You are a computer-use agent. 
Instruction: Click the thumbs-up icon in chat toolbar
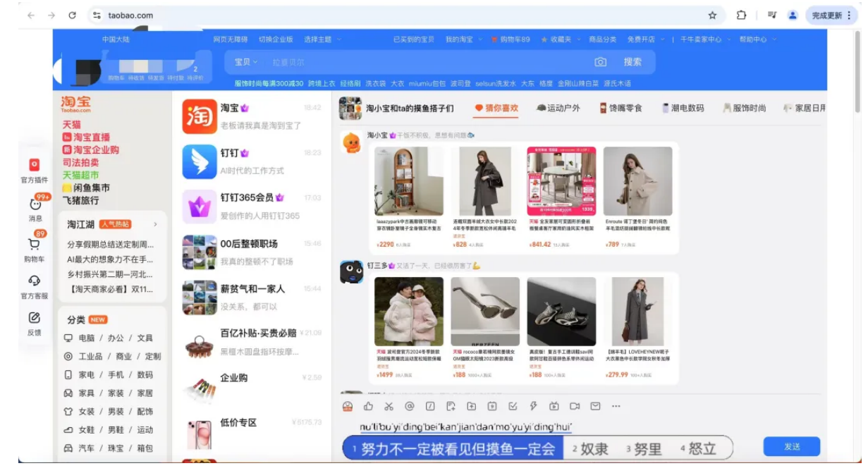[368, 406]
